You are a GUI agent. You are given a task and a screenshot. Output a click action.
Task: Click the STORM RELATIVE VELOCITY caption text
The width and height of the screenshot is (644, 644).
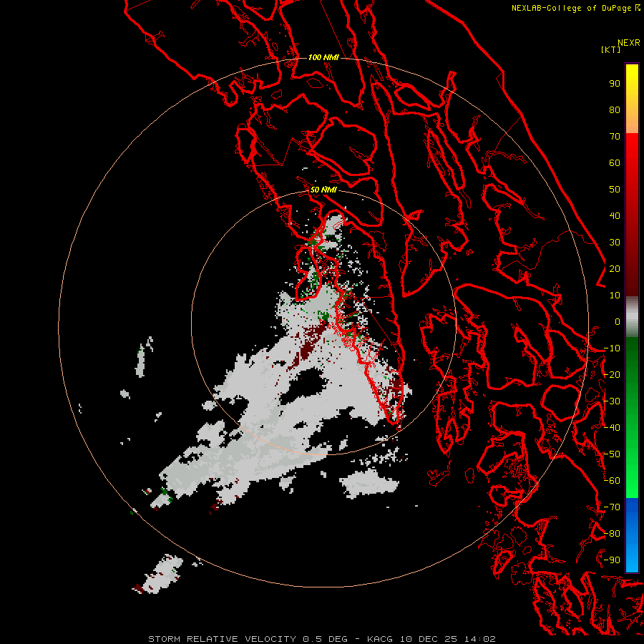coord(222,639)
